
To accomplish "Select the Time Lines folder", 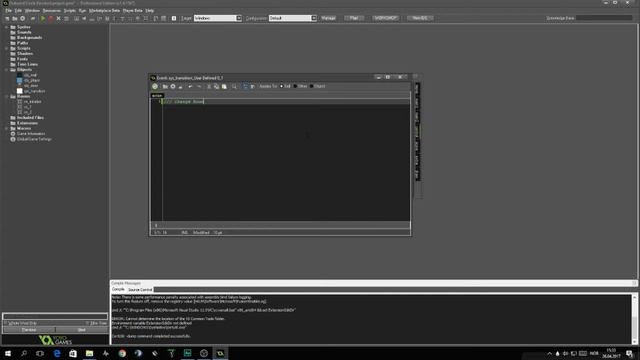I will pyautogui.click(x=27, y=64).
